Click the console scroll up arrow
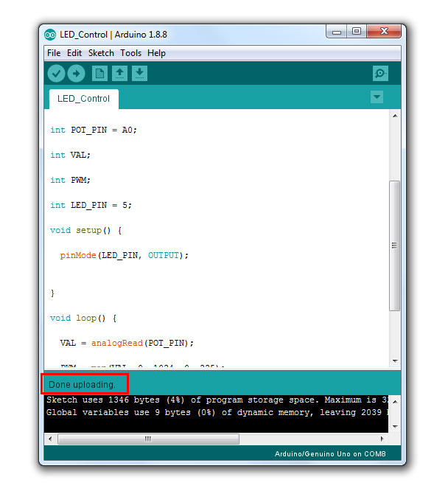 (x=395, y=402)
